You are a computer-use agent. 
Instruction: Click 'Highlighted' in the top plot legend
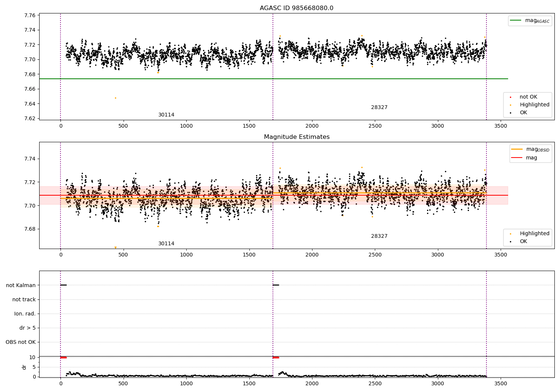click(x=535, y=105)
